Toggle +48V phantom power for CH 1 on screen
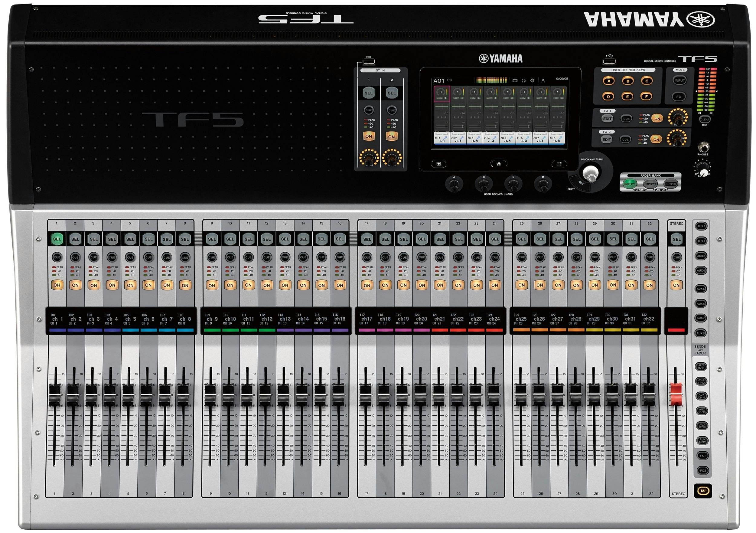 click(440, 99)
